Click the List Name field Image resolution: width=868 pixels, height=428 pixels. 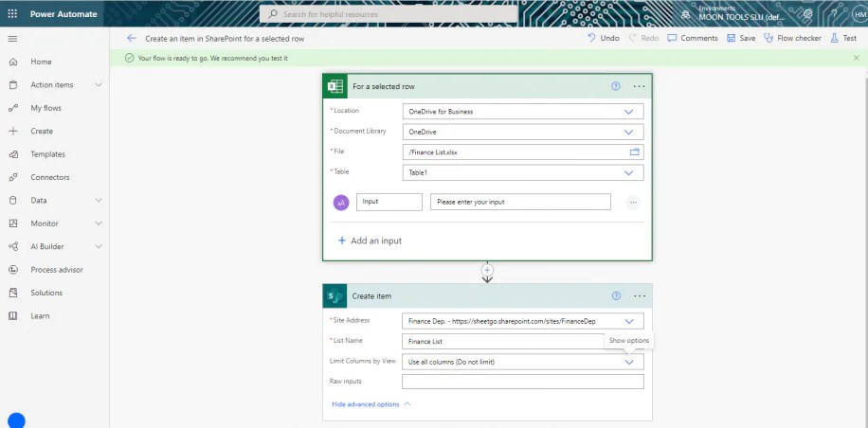pyautogui.click(x=523, y=341)
